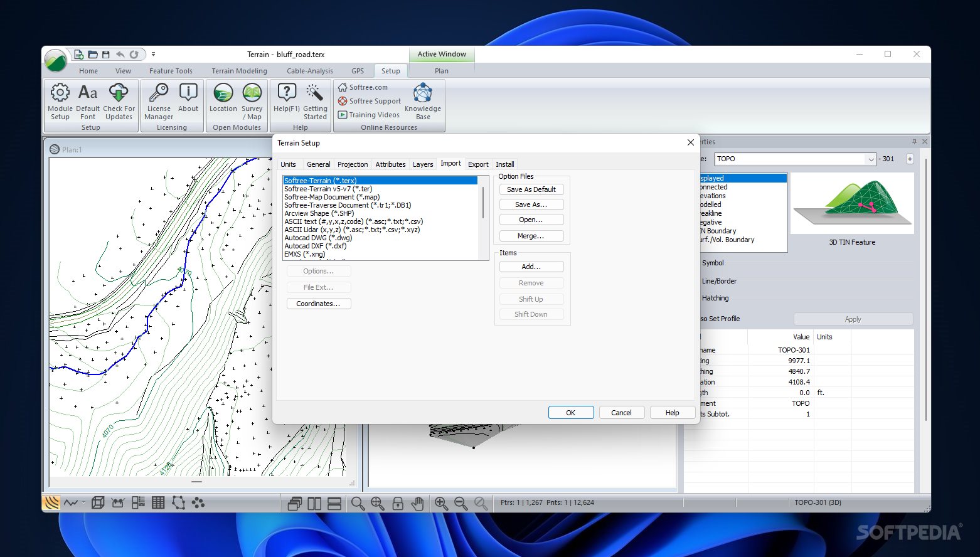
Task: Select the Units tab in Terrain Setup
Action: tap(288, 164)
